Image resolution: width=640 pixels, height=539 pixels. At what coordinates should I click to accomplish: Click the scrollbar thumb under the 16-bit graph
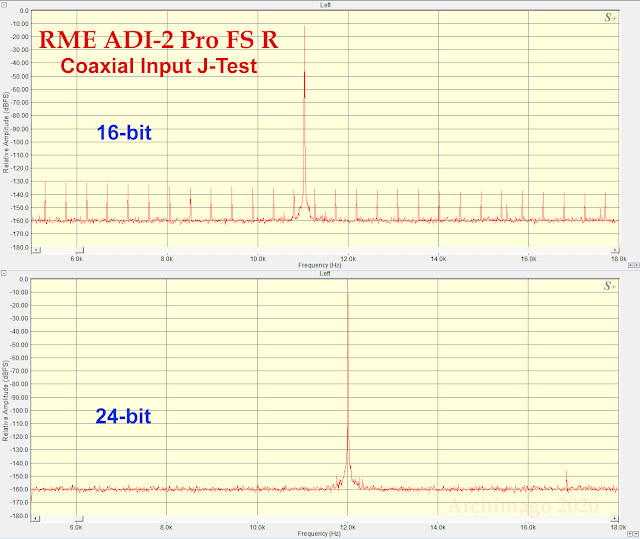tap(80, 250)
